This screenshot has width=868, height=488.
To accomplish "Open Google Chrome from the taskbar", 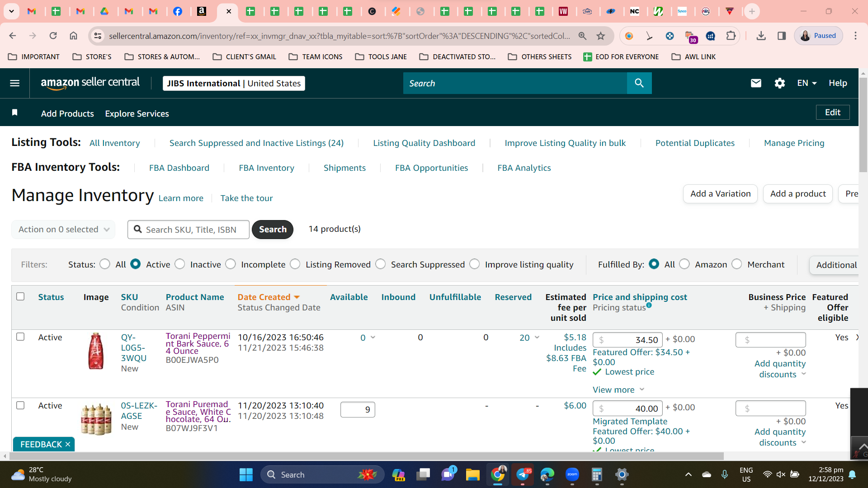I will [497, 474].
